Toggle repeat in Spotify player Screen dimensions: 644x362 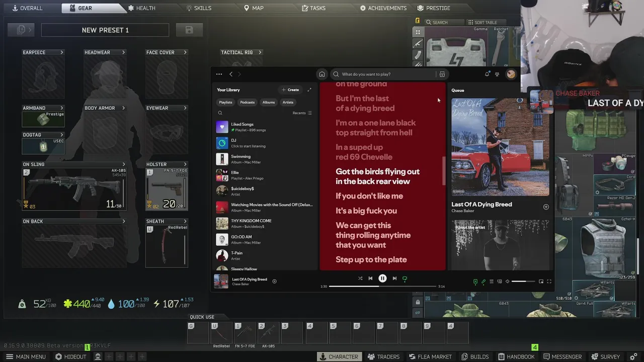point(405,278)
